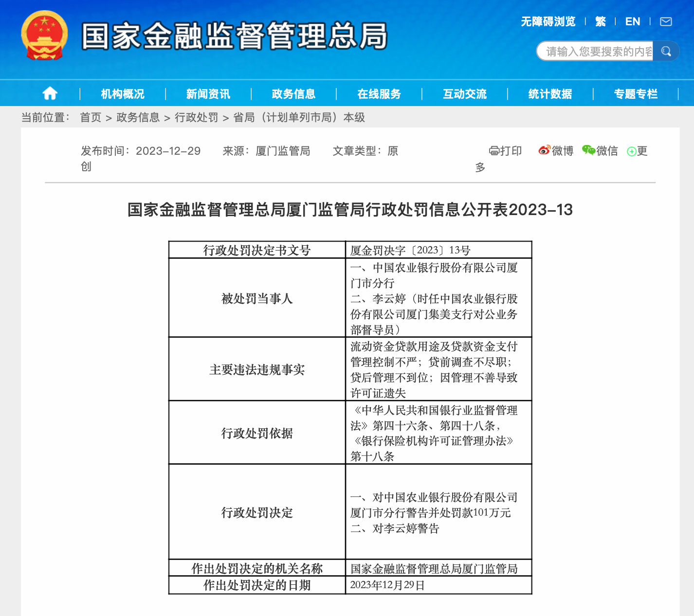The height and width of the screenshot is (616, 694).
Task: Open the 政务信息 menu
Action: (x=293, y=94)
